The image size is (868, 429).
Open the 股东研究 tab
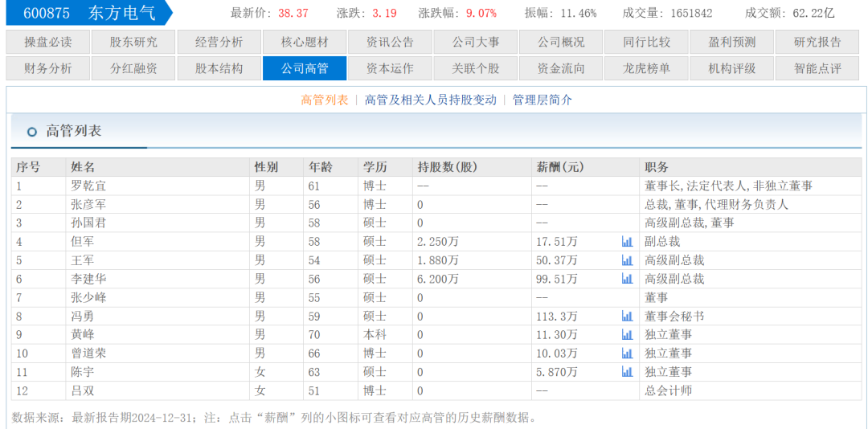(133, 42)
